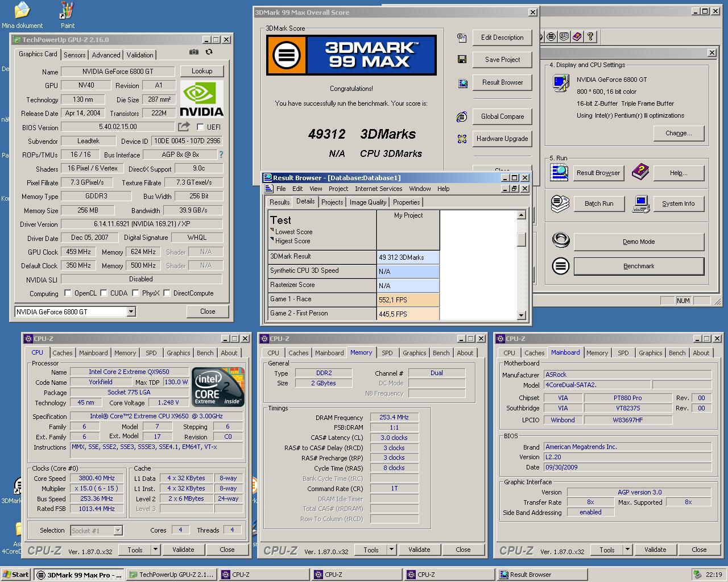The height and width of the screenshot is (582, 728).
Task: Open Tools dropdown arrow in CPU-Z Processor window
Action: pos(155,550)
